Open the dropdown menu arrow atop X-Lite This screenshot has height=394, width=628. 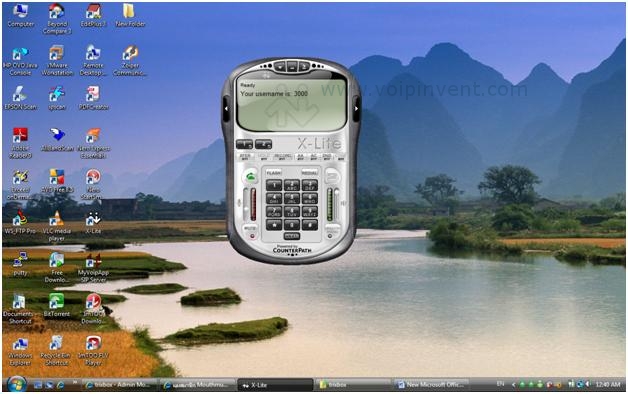click(x=280, y=66)
